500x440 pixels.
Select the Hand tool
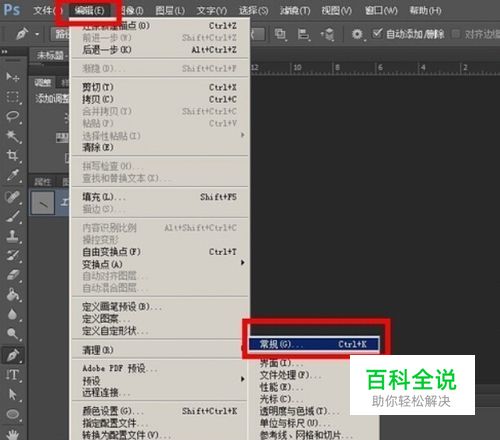[13, 434]
